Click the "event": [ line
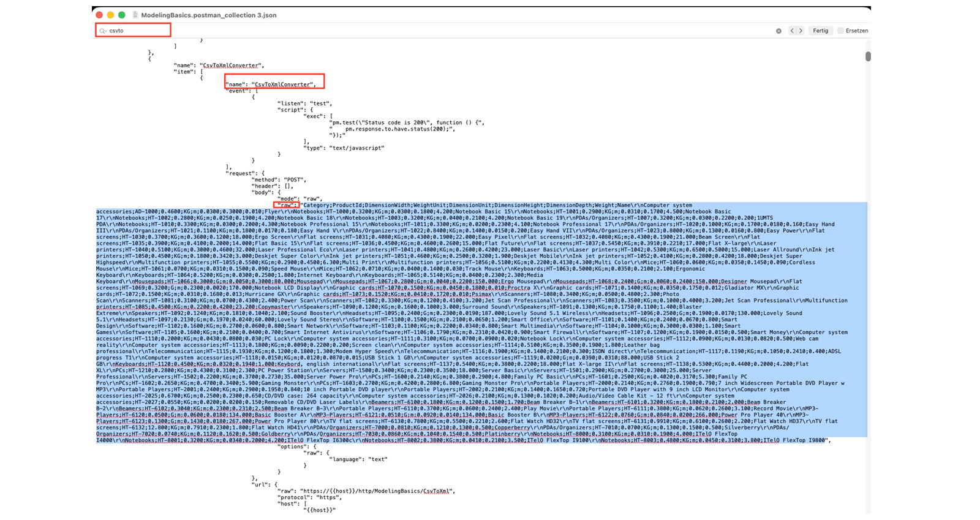The image size is (980, 520). coord(243,91)
